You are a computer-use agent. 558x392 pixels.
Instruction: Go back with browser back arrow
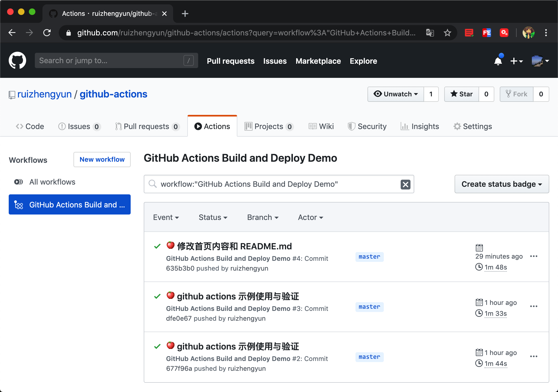[12, 33]
